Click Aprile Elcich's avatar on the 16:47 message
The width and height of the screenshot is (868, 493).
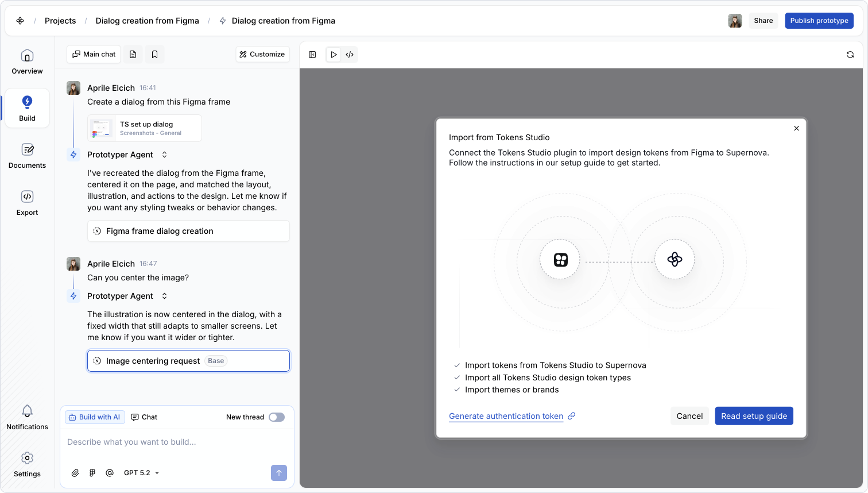coord(73,264)
